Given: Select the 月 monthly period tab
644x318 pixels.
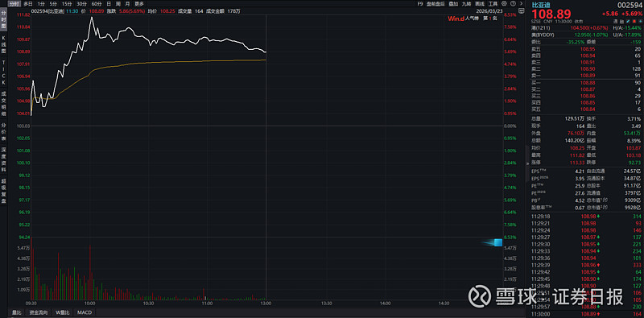Looking at the screenshot, I should [x=127, y=4].
